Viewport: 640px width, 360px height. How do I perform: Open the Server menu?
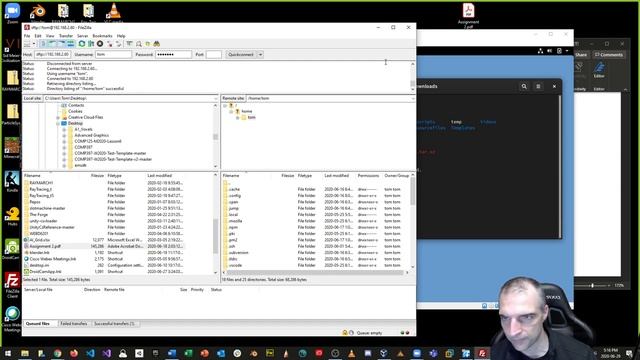coord(82,36)
